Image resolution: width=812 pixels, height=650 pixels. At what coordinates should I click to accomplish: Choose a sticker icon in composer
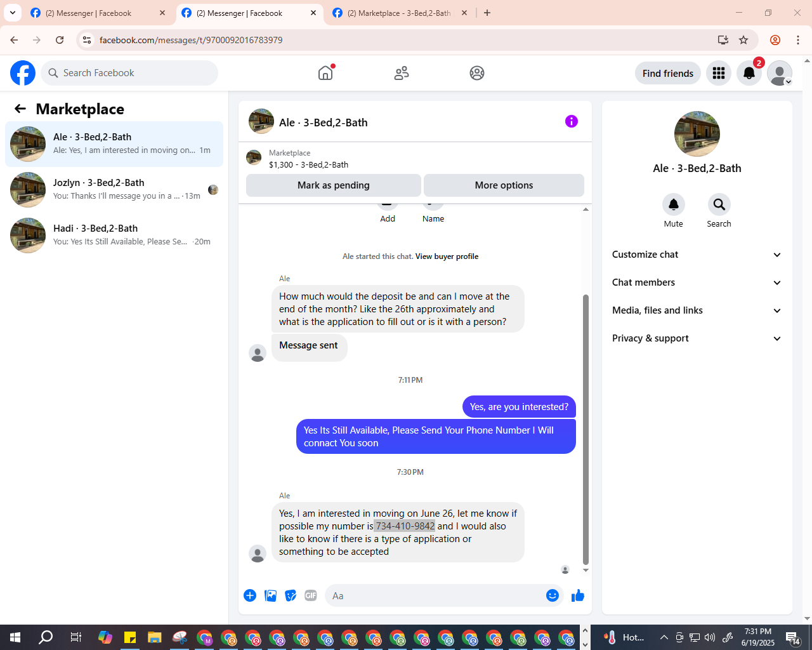(x=291, y=595)
